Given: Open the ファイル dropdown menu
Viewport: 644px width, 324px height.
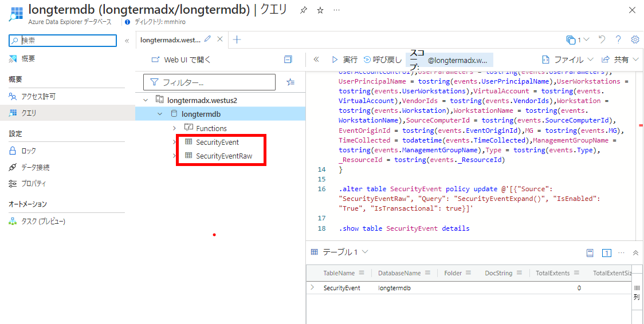Looking at the screenshot, I should [x=568, y=60].
